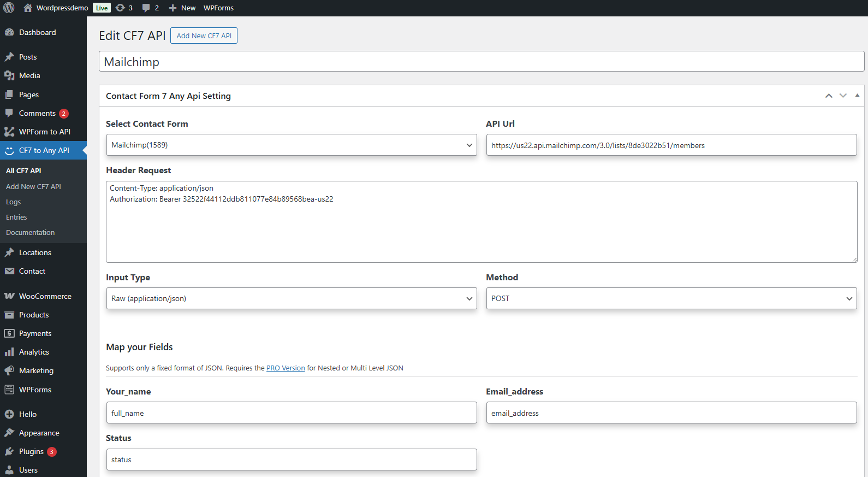Click the WPForms sidebar icon

tap(9, 390)
